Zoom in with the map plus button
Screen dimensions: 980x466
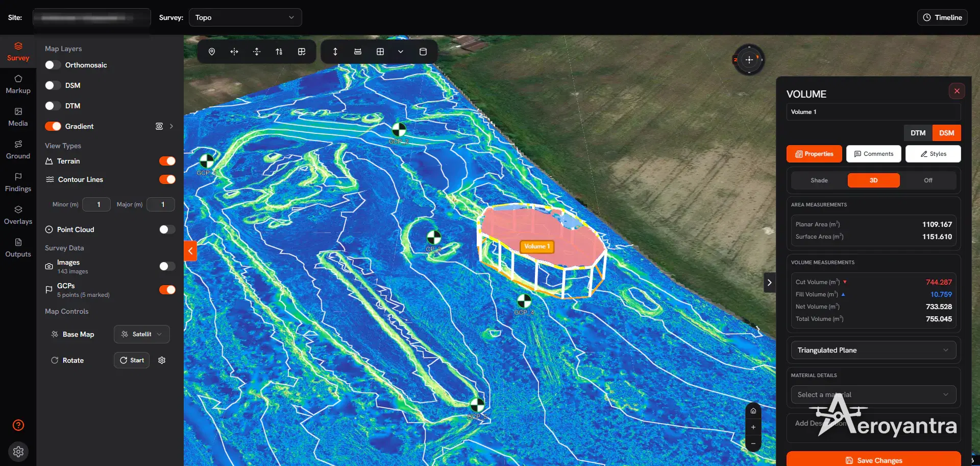(x=753, y=427)
